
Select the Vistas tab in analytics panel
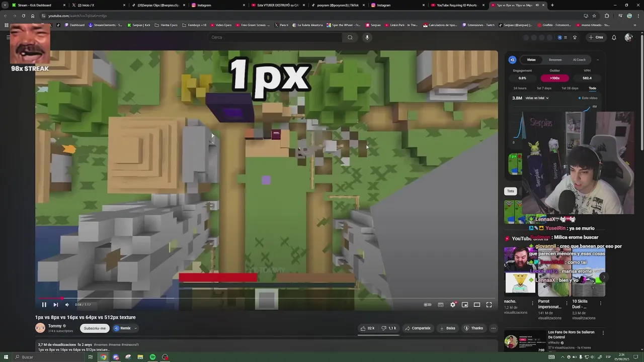tap(531, 60)
